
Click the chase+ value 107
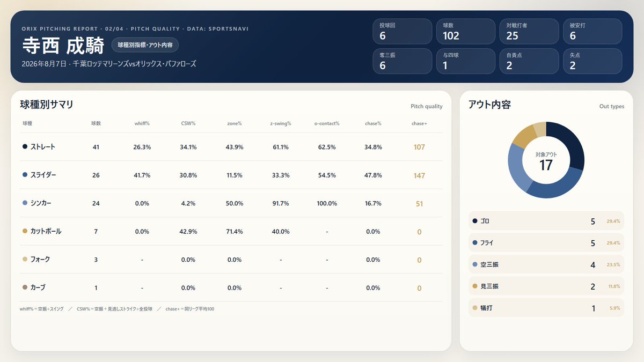pyautogui.click(x=419, y=147)
